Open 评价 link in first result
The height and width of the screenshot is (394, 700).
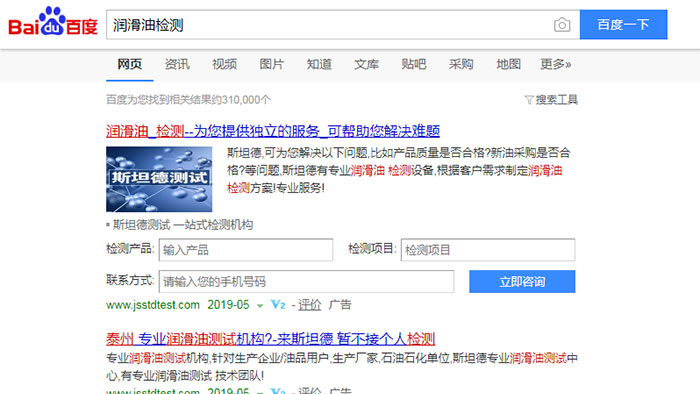pyautogui.click(x=309, y=305)
